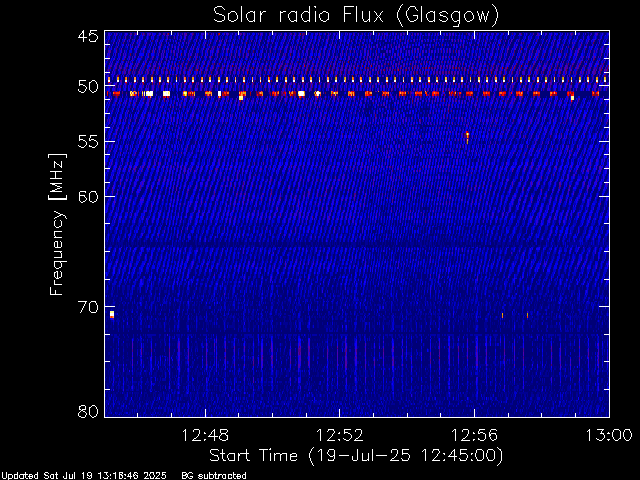Click the '55' frequency tick label
Image resolution: width=640 pixels, height=480 pixels.
click(x=88, y=142)
